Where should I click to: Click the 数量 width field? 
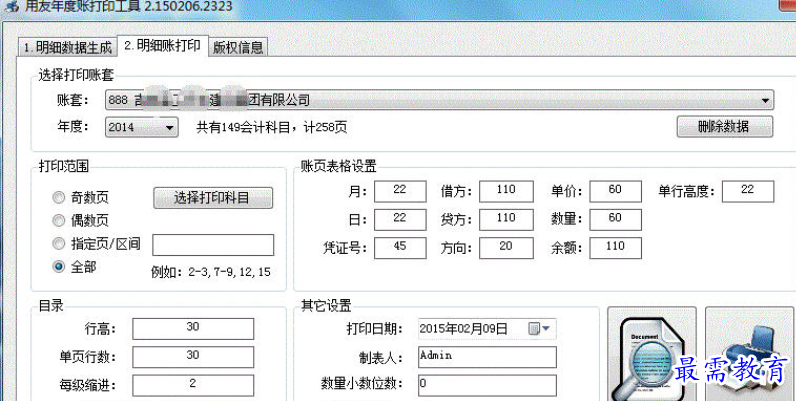[x=615, y=219]
